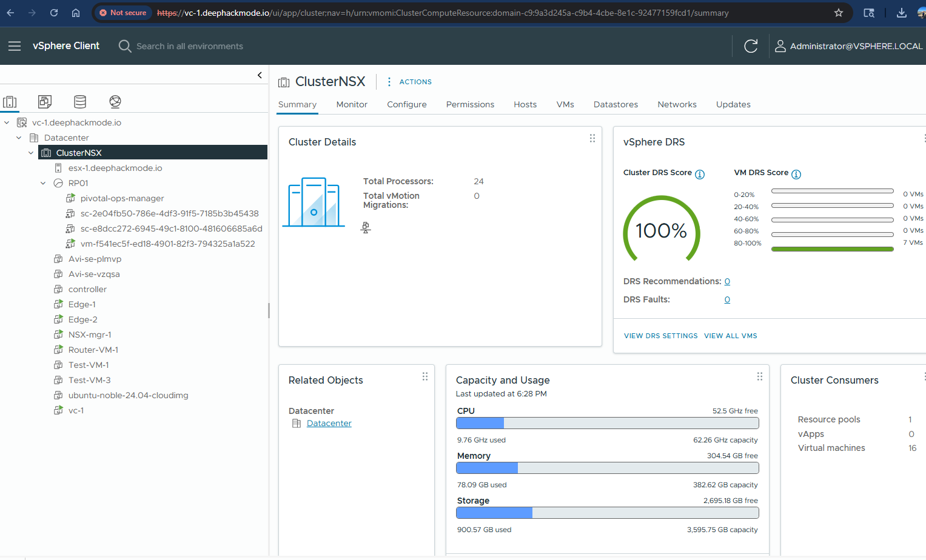Click VIEW DRS SETTINGS link

click(661, 336)
